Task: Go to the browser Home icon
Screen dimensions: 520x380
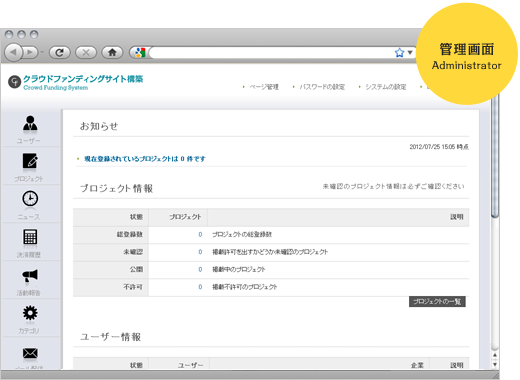Action: coord(112,52)
